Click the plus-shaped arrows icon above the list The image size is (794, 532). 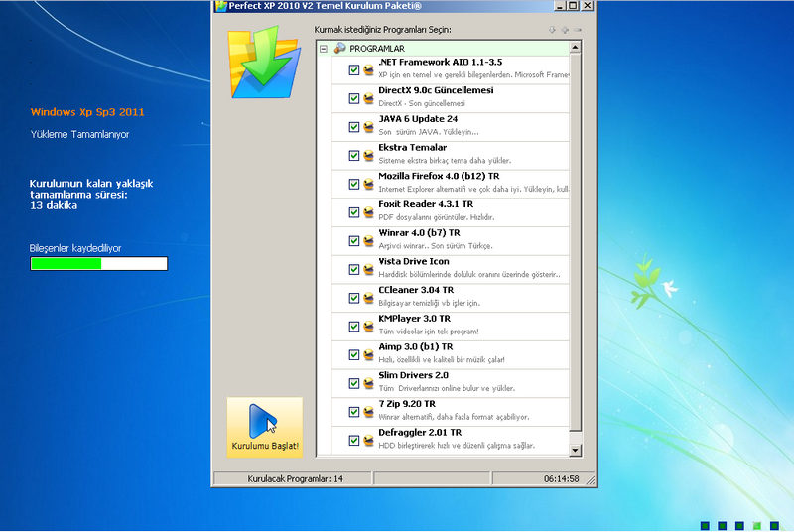tap(565, 30)
